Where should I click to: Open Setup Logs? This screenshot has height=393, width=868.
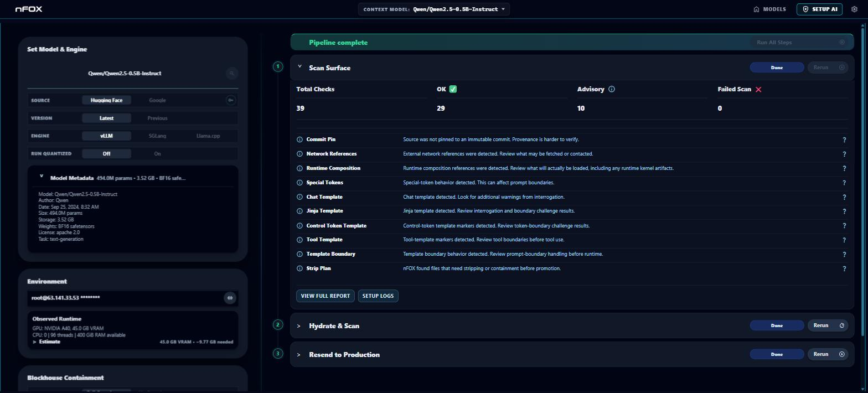[x=378, y=296]
